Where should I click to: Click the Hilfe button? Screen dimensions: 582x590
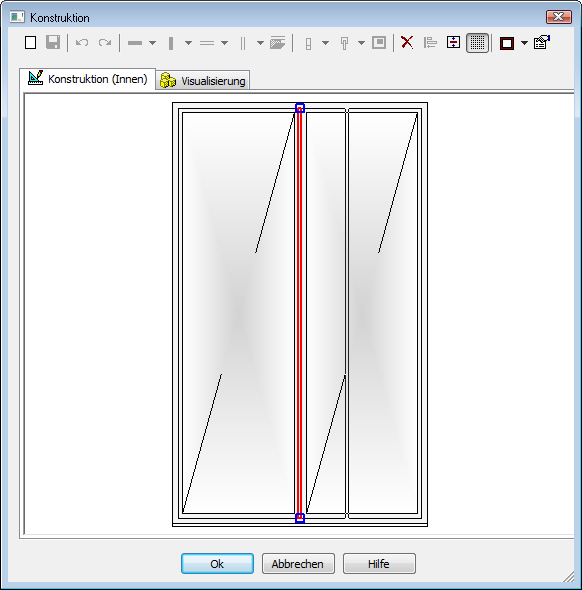[379, 563]
